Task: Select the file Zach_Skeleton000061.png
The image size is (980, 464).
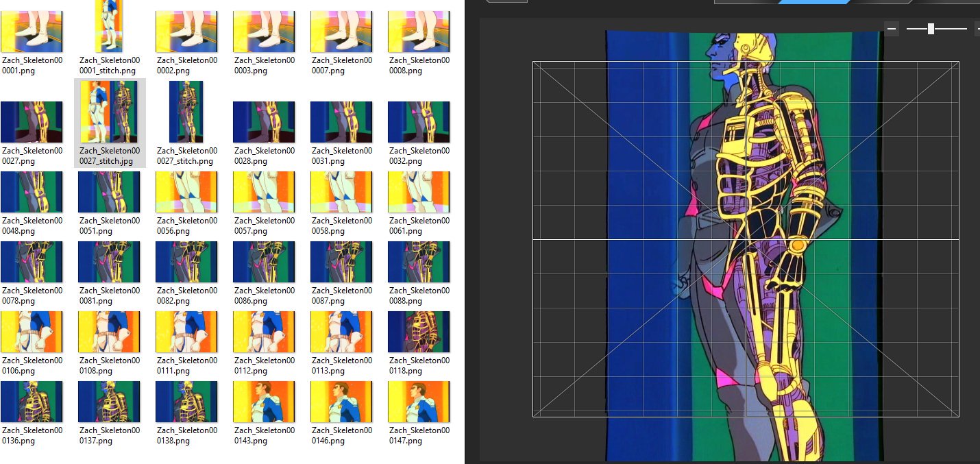Action: 419,204
